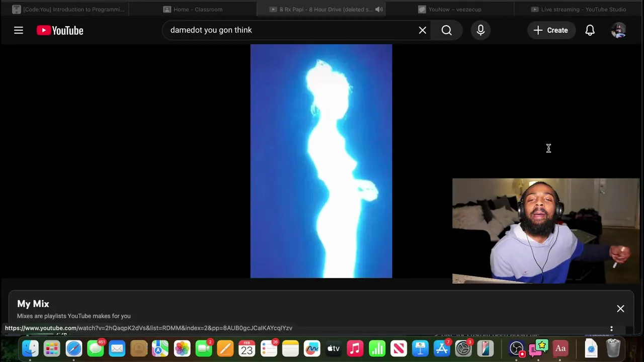The image size is (644, 362).
Task: Open YouTube notifications bell
Action: (590, 30)
